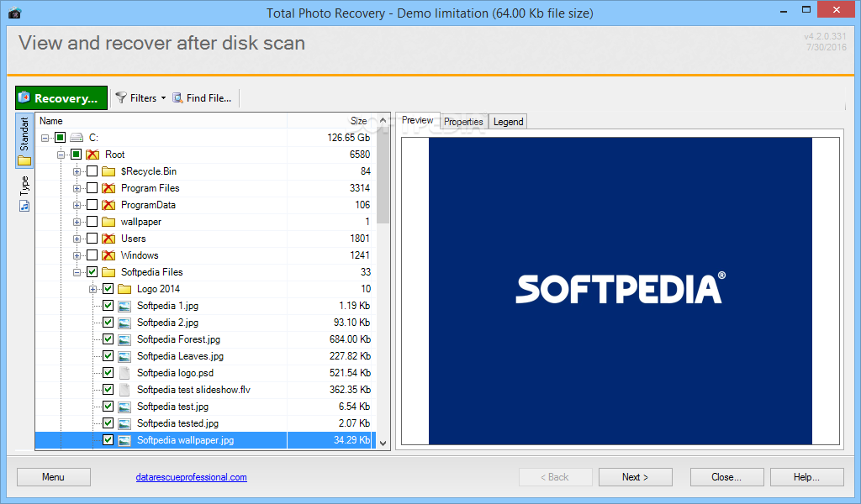The height and width of the screenshot is (504, 861).
Task: Click the Softpedia preview image
Action: click(x=620, y=291)
